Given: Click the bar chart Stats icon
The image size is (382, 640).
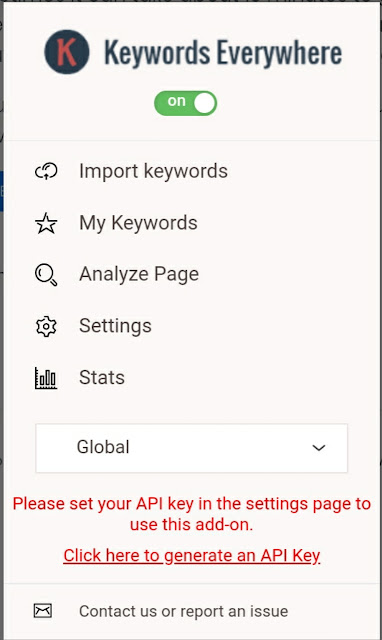Looking at the screenshot, I should pyautogui.click(x=46, y=378).
